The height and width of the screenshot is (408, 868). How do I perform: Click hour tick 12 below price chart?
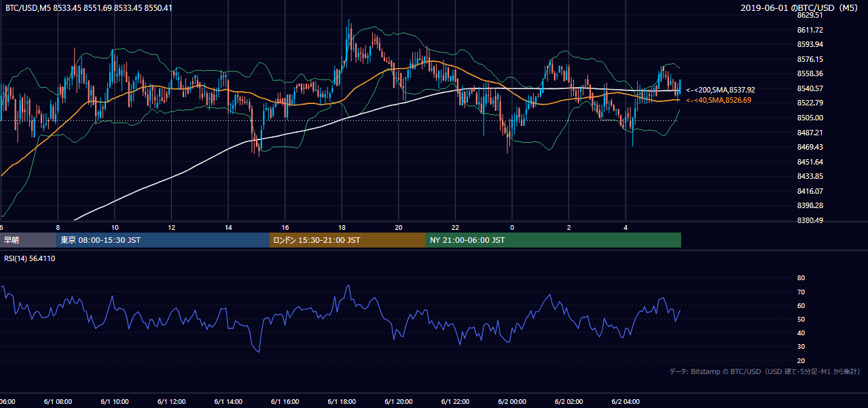point(172,227)
